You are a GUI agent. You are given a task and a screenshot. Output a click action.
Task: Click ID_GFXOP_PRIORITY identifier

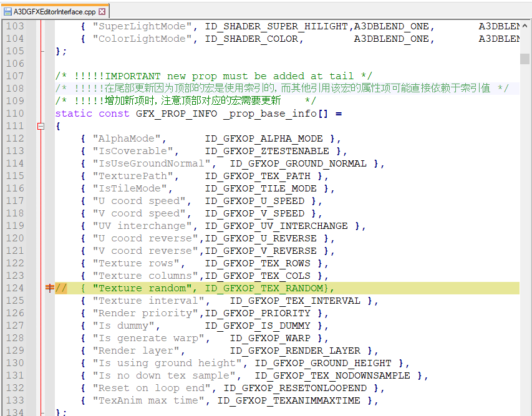(x=258, y=313)
